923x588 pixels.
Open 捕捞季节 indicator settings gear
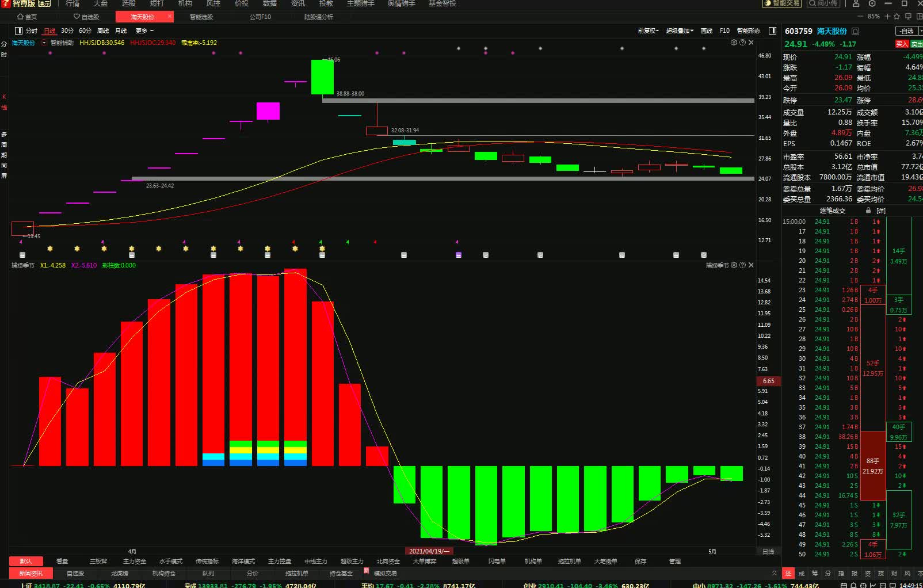click(734, 265)
